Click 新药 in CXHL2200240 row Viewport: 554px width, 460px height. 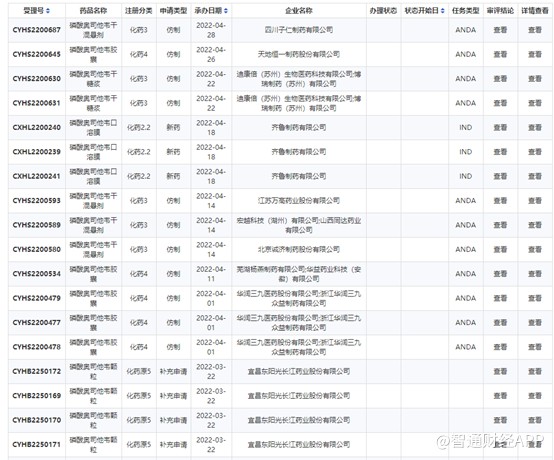(x=173, y=128)
